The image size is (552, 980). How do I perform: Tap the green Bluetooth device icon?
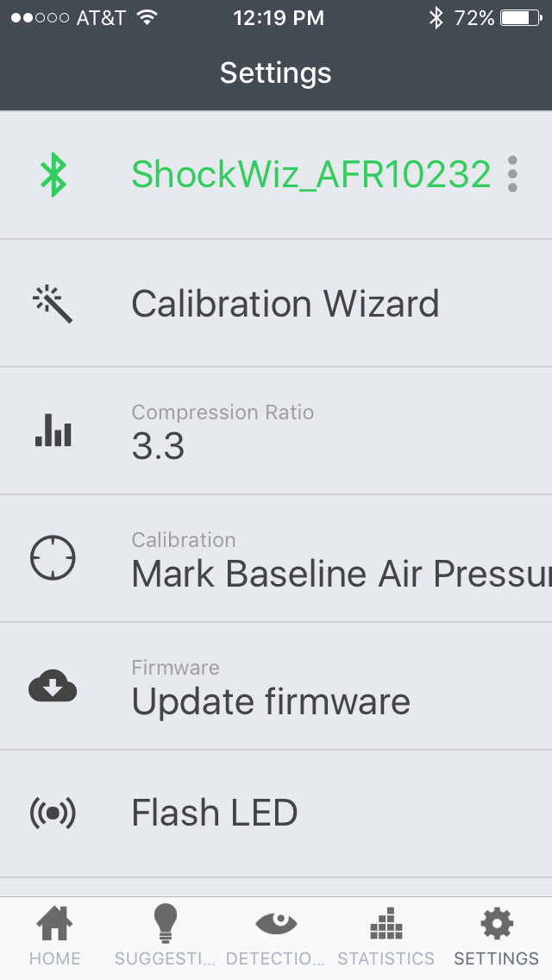click(53, 175)
